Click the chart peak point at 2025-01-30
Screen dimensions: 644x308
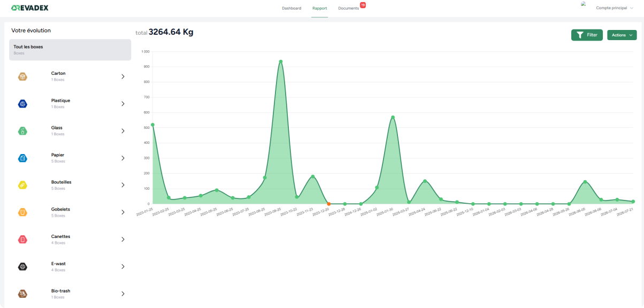click(x=393, y=117)
